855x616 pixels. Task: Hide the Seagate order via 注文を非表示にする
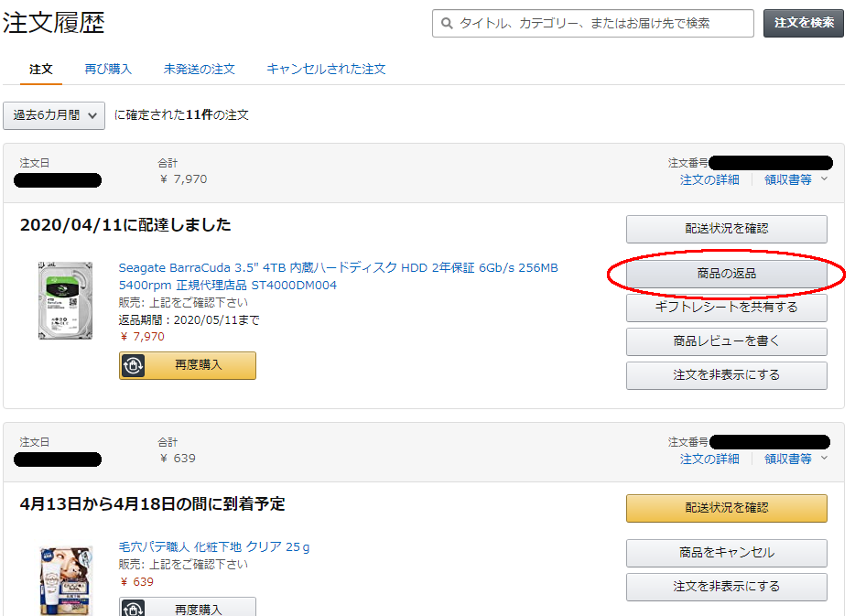(x=726, y=374)
